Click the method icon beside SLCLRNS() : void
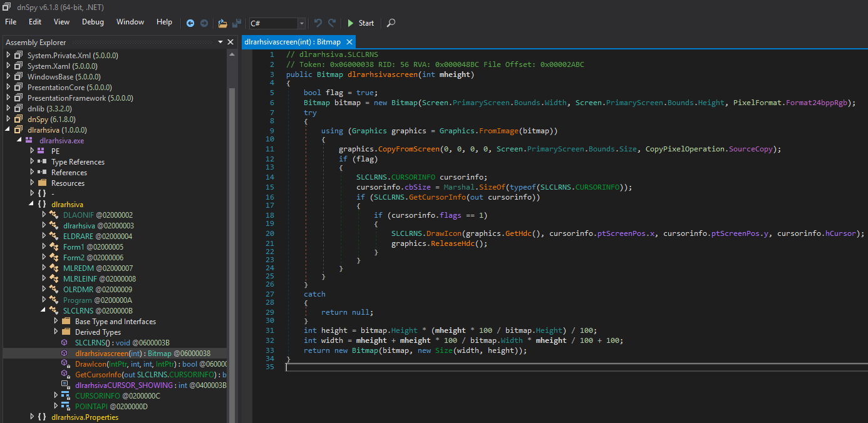Screen dimensions: 868x423 coord(65,343)
